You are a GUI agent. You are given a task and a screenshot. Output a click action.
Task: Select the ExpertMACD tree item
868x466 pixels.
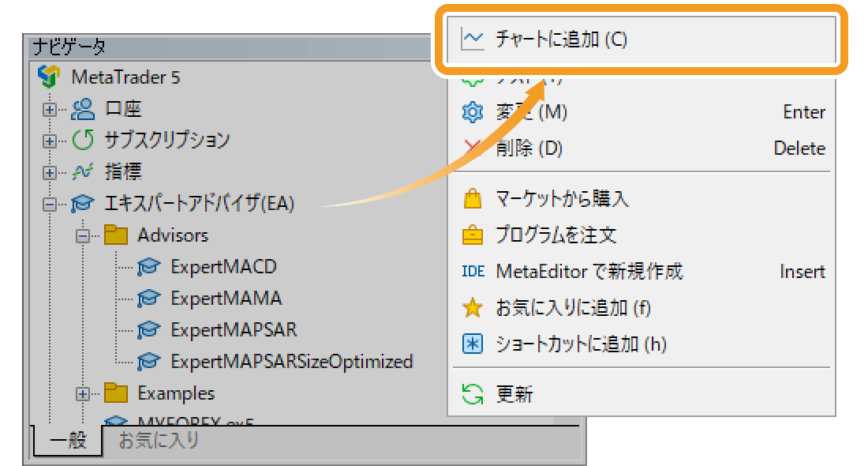[223, 266]
